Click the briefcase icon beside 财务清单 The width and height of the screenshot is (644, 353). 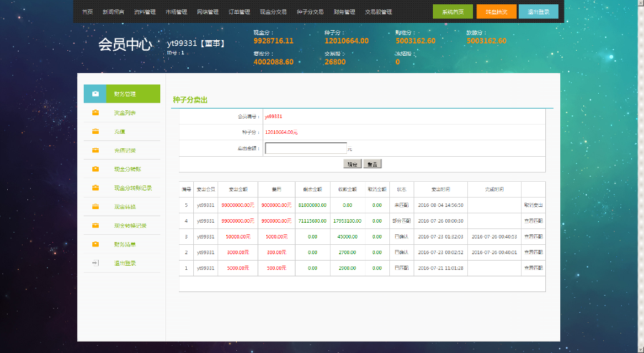pyautogui.click(x=95, y=244)
